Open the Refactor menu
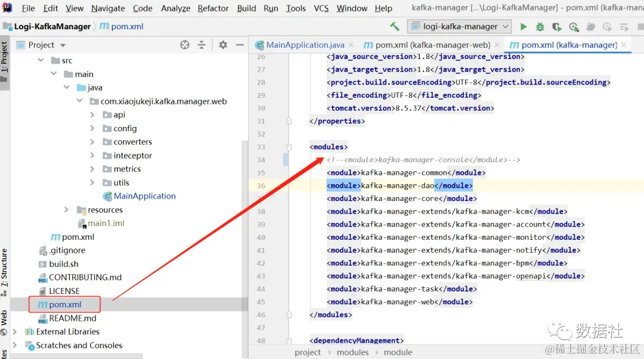 [213, 8]
